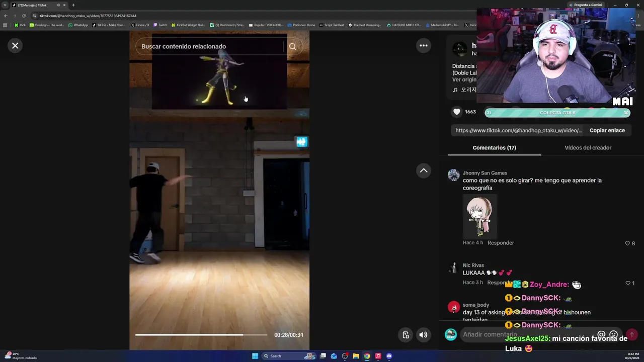Open a new Chrome tab

click(x=73, y=5)
